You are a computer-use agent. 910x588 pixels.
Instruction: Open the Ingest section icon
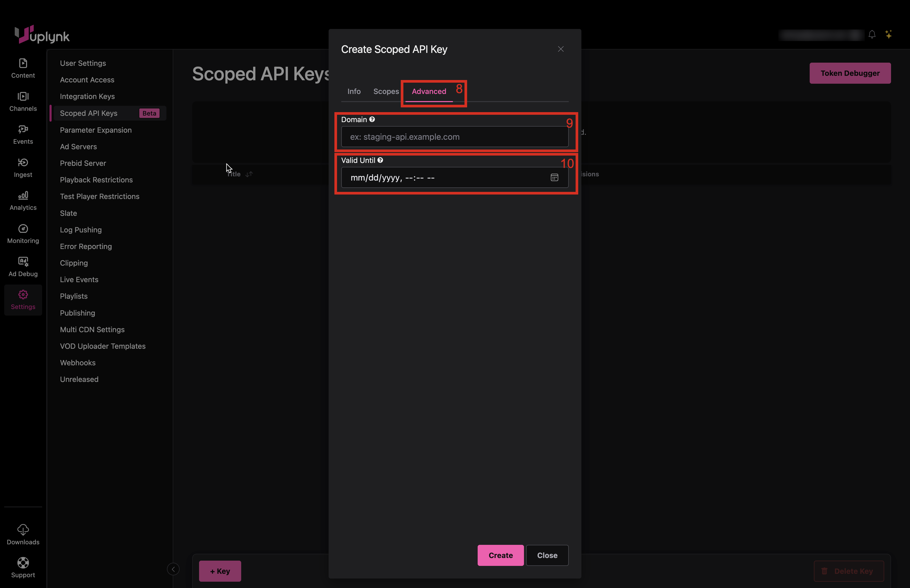[x=23, y=162]
